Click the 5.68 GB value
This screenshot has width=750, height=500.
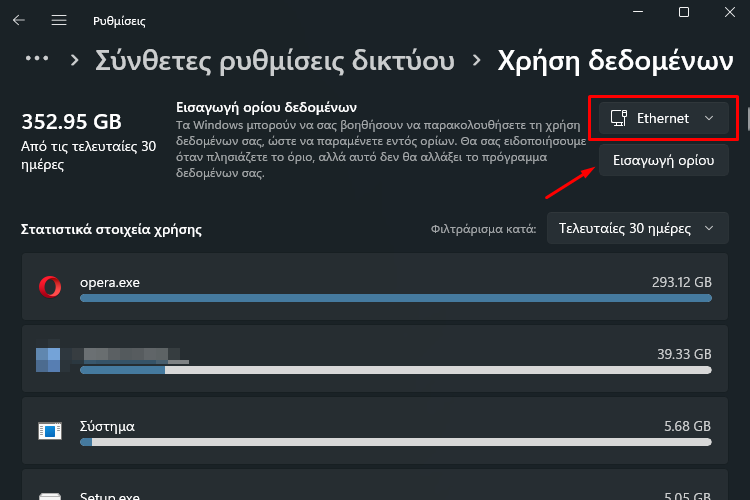[x=687, y=426]
